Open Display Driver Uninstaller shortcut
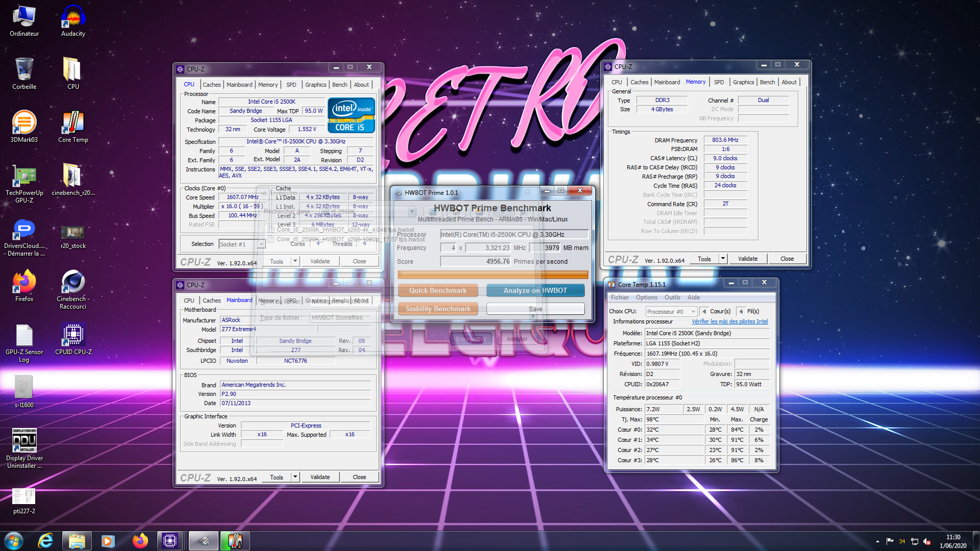Viewport: 980px width, 551px height. click(x=24, y=449)
